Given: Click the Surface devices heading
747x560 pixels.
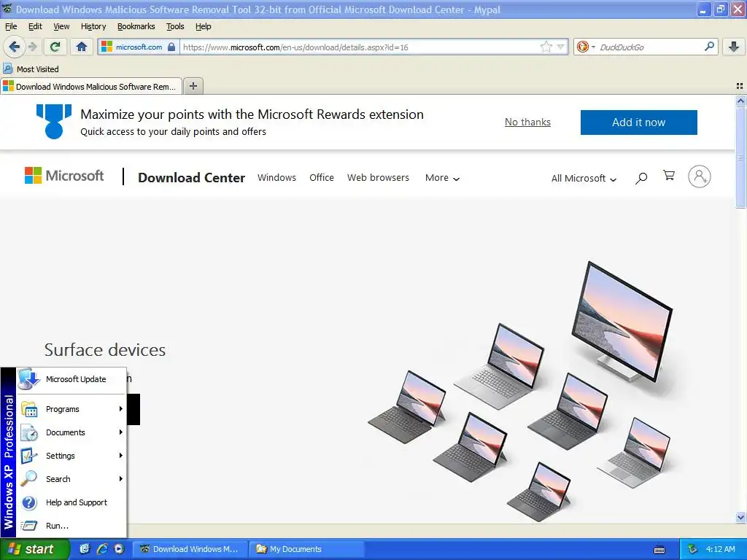Looking at the screenshot, I should tap(105, 350).
